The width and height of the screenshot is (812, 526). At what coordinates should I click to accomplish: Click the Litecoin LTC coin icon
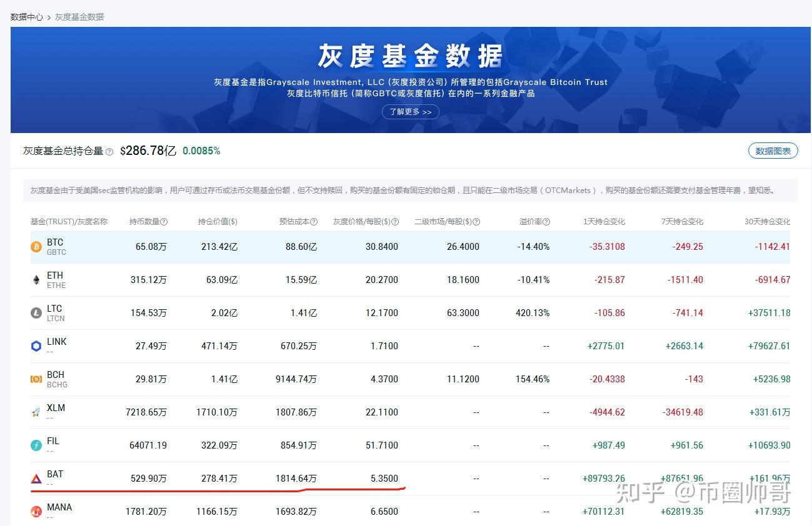pyautogui.click(x=36, y=313)
